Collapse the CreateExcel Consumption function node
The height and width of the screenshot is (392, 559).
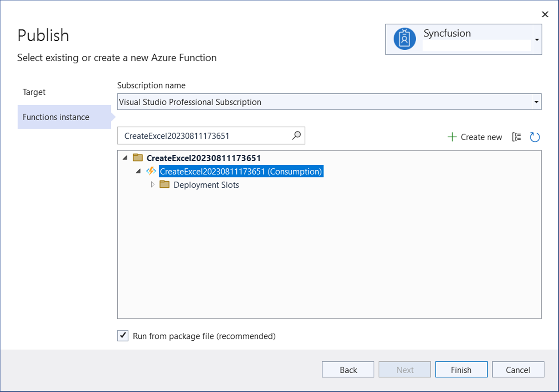[138, 171]
